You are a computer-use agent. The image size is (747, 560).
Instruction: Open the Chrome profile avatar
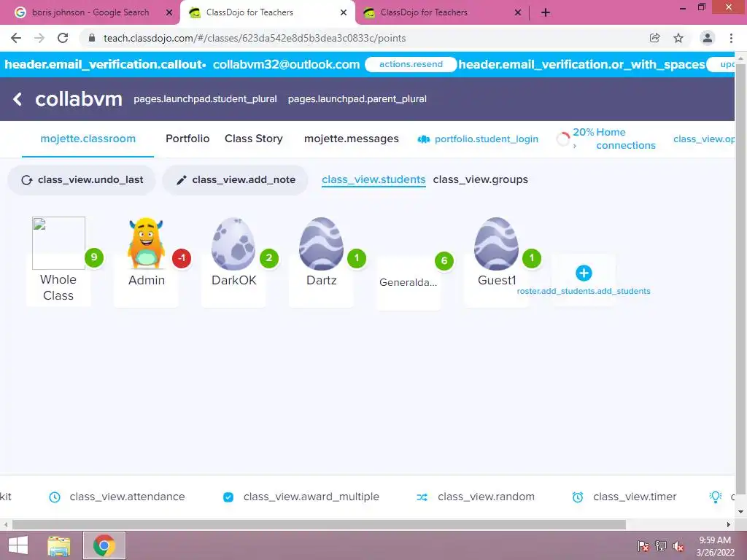coord(708,38)
